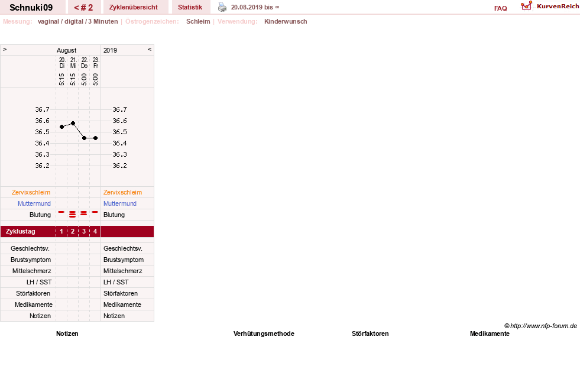Click the bleeding marker on cycle day 1
Screen dimensions: 580x392
point(61,212)
